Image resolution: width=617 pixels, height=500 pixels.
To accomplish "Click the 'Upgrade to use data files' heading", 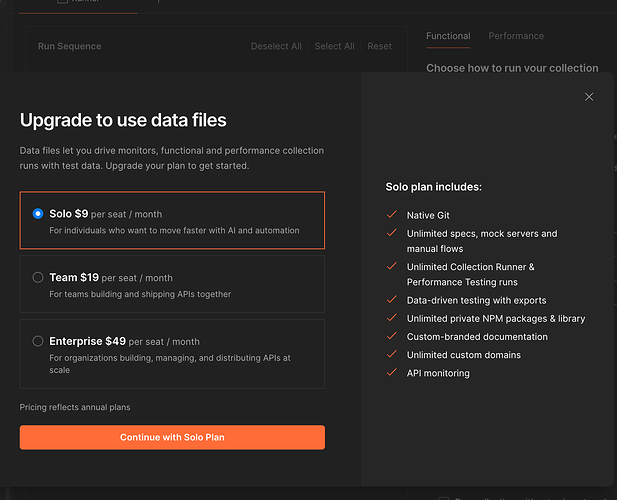I will point(123,120).
